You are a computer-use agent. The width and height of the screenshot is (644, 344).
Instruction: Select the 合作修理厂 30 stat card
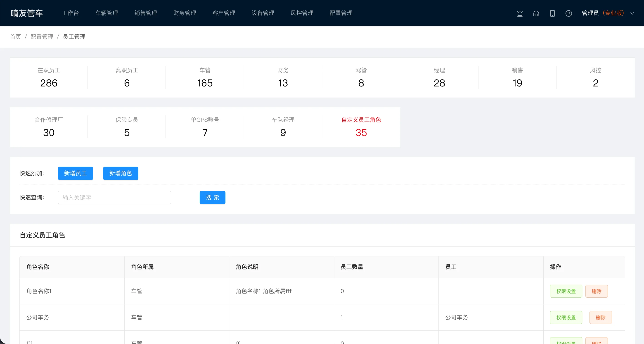pyautogui.click(x=49, y=127)
